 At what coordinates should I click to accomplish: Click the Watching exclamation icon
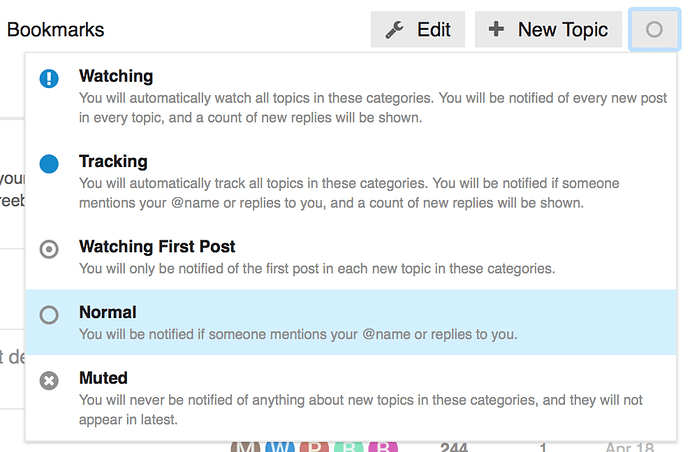tap(49, 78)
